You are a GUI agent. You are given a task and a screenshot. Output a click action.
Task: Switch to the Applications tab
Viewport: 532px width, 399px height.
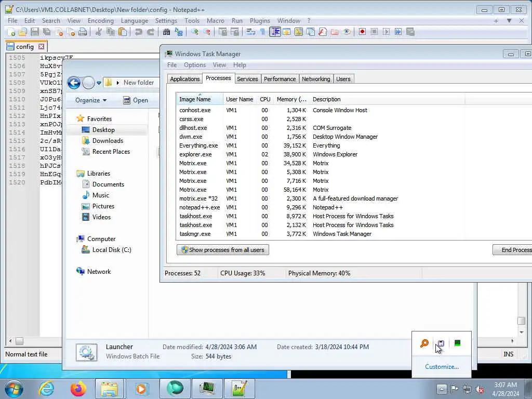tap(184, 79)
